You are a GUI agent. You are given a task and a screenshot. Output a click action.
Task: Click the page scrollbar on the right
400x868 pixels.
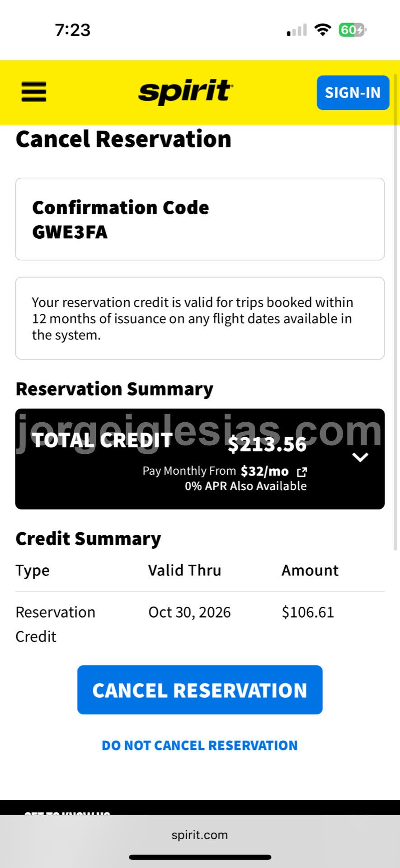(x=396, y=339)
